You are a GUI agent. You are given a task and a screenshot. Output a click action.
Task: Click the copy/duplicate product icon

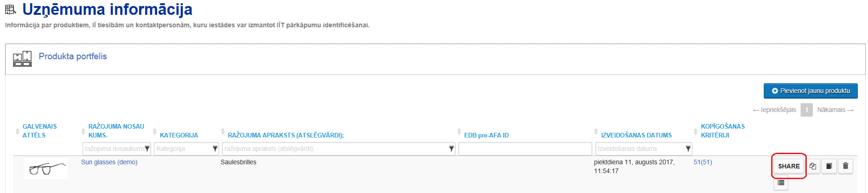(813, 166)
